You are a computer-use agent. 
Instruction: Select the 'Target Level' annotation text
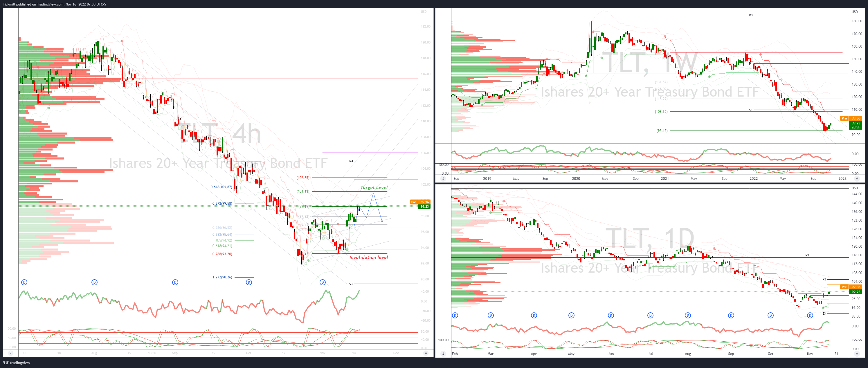click(x=374, y=188)
